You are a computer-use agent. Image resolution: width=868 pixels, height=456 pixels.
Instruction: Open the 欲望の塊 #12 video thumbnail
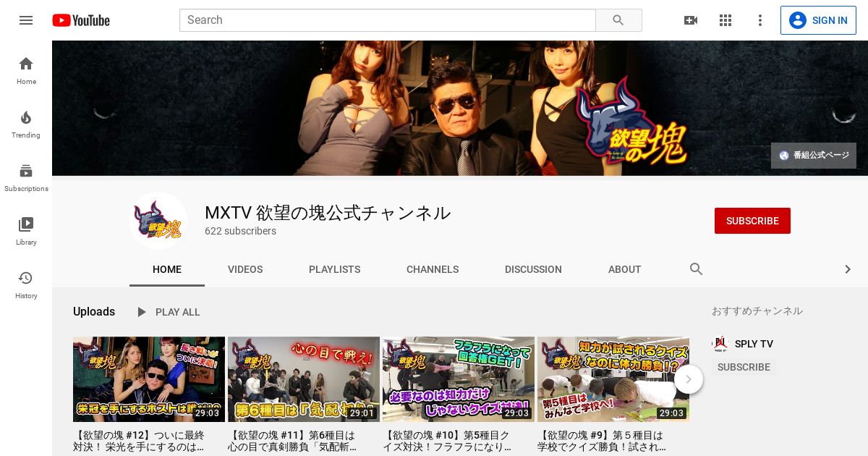click(x=149, y=379)
